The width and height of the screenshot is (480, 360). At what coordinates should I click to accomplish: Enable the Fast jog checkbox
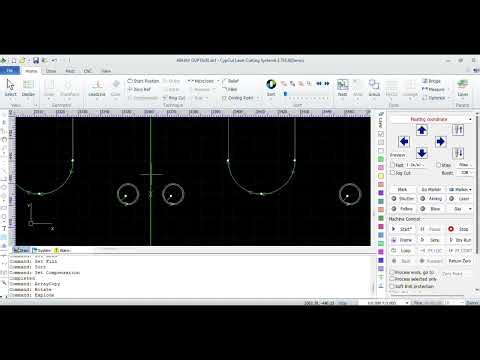coord(393,165)
